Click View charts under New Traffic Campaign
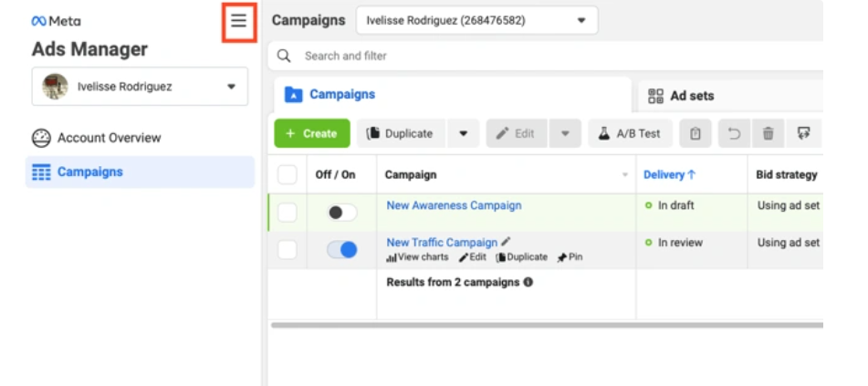The height and width of the screenshot is (386, 868). (x=418, y=257)
